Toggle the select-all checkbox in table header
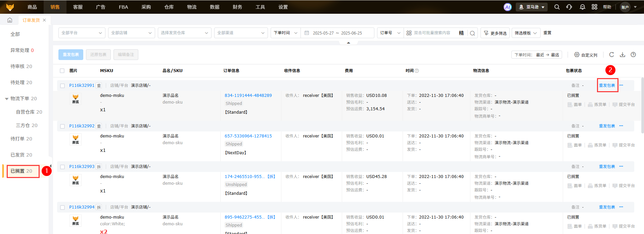Image resolution: width=644 pixels, height=234 pixels. pyautogui.click(x=62, y=71)
